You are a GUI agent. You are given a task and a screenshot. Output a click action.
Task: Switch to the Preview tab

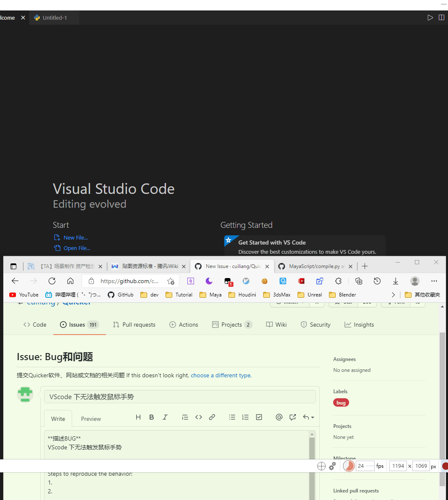[x=91, y=419]
